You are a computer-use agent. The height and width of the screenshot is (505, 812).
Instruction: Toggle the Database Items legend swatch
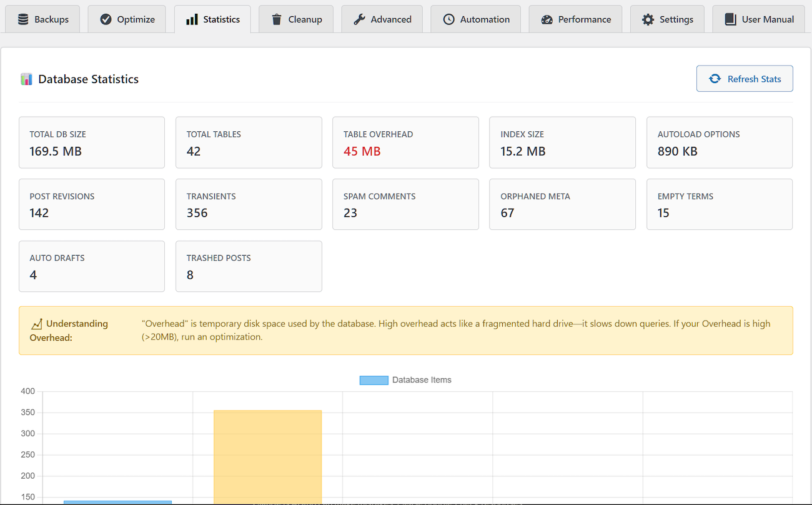(374, 380)
